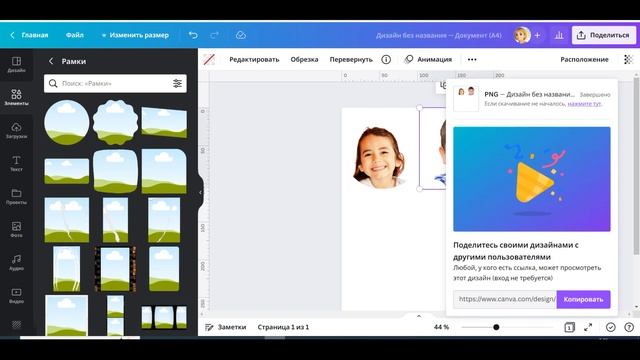Open the Video tab in the sidebar
Image resolution: width=640 pixels, height=360 pixels.
16,296
